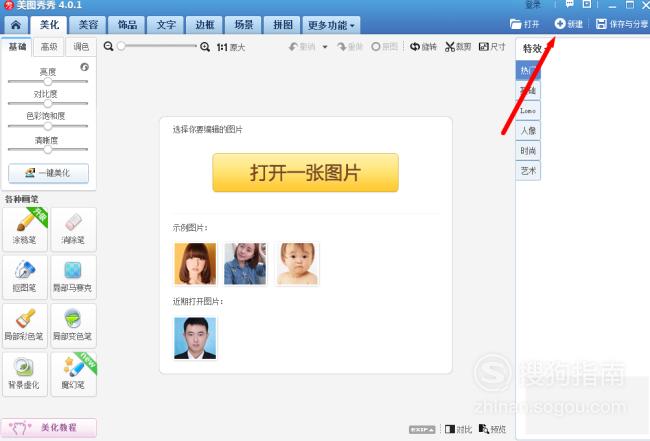Click the 裁剪 crop tool
650x441 pixels.
point(458,47)
